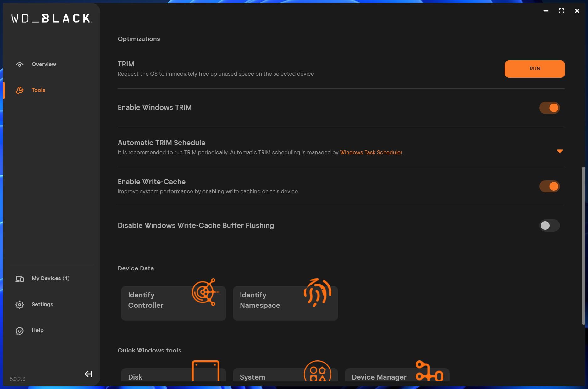
Task: Disable the Enable Windows TRIM toggle
Action: 549,108
